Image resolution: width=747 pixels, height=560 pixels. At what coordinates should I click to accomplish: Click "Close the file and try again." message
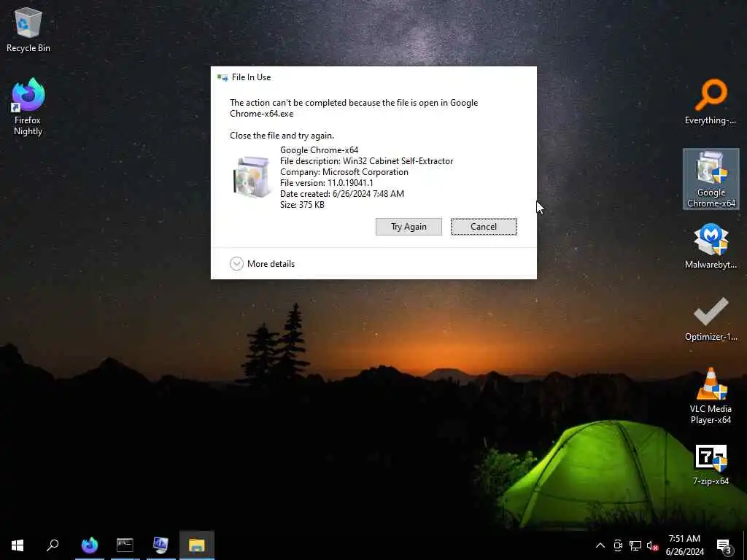pyautogui.click(x=282, y=136)
